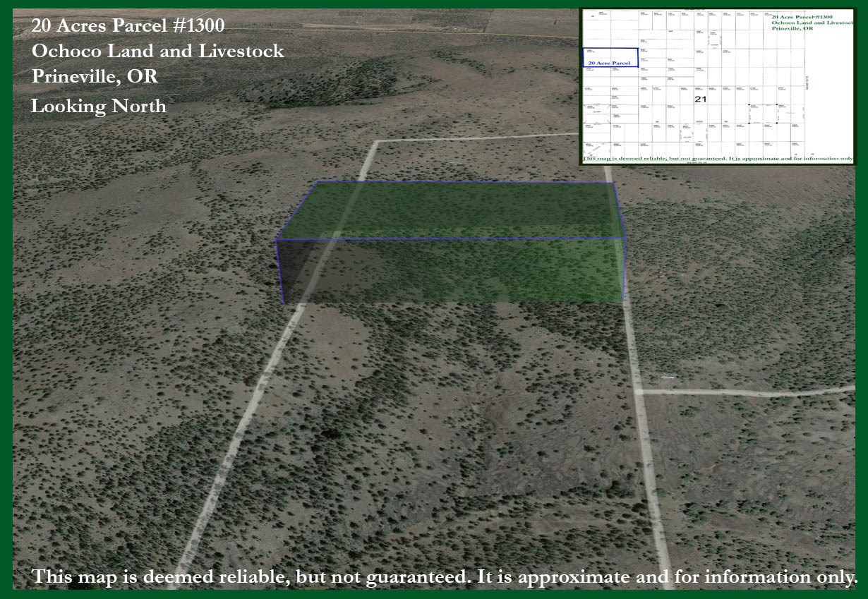Click the square with black corner dots in inset

(763, 114)
